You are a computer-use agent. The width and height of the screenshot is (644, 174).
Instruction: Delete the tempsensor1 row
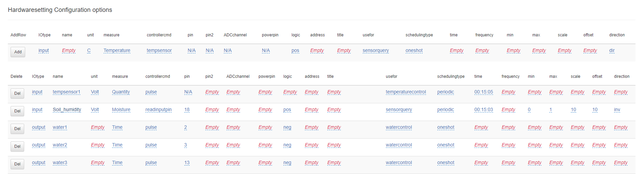(x=17, y=93)
